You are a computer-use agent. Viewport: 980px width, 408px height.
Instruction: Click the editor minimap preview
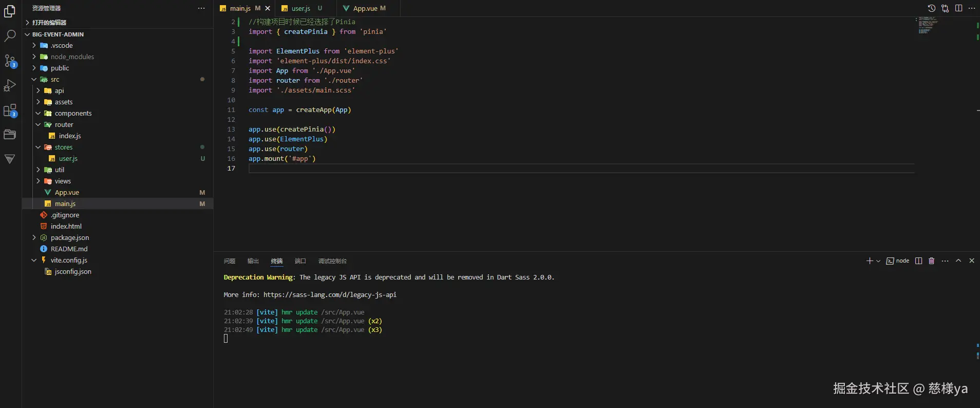pyautogui.click(x=929, y=26)
